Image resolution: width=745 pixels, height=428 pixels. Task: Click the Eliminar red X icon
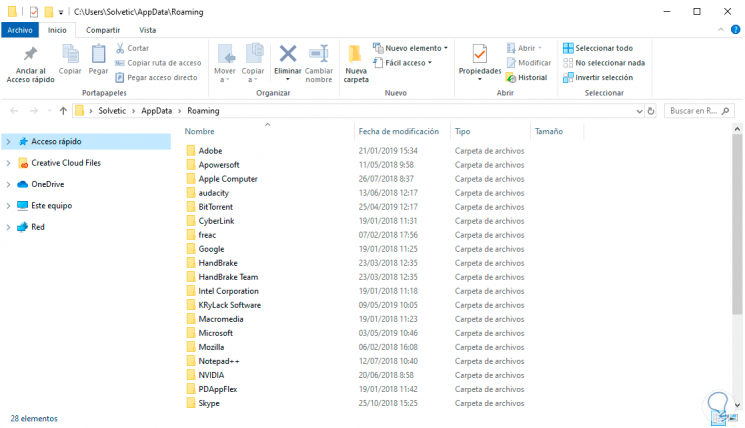tap(287, 54)
